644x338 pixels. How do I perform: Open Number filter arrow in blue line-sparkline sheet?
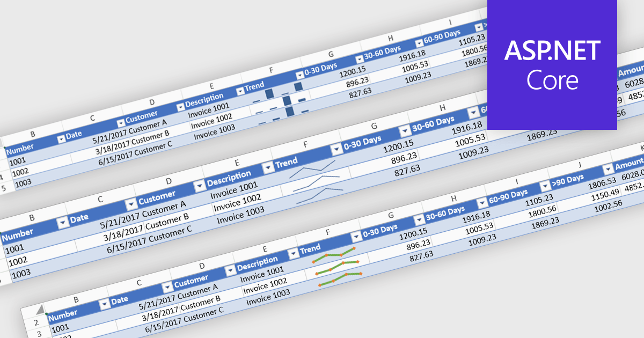(63, 222)
